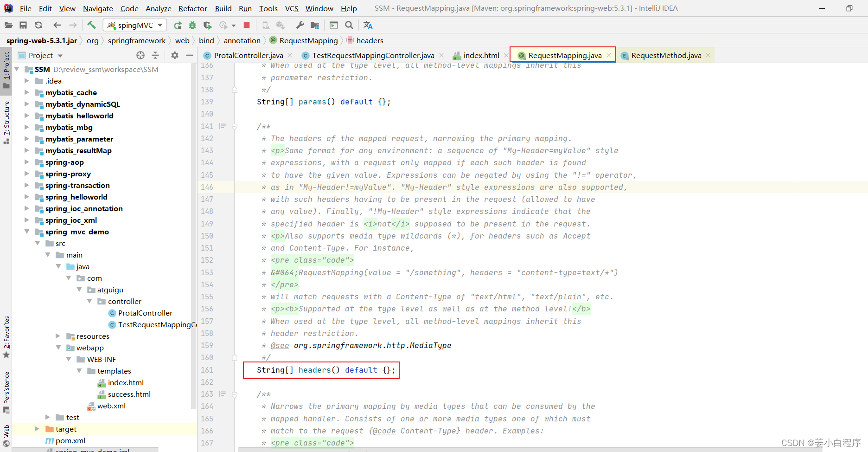Open the Navigate menu
Image resolution: width=868 pixels, height=452 pixels.
pyautogui.click(x=98, y=8)
